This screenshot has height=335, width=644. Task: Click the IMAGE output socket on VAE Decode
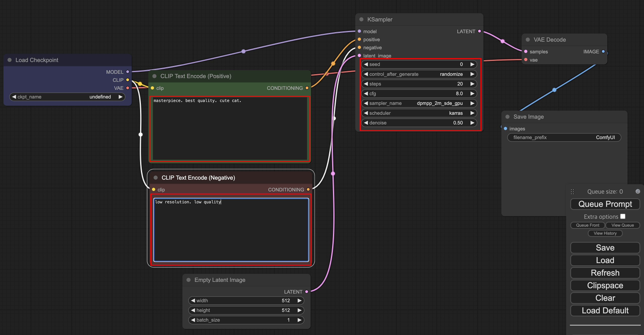603,52
